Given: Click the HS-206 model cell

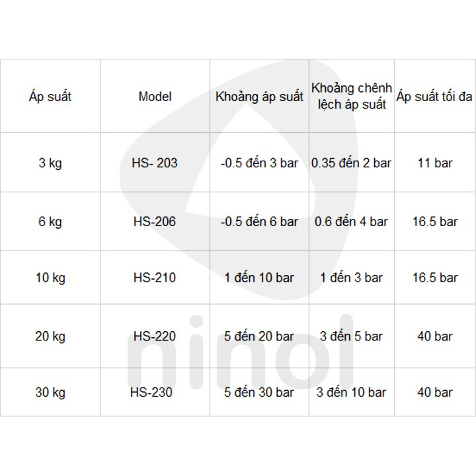Looking at the screenshot, I should [155, 221].
